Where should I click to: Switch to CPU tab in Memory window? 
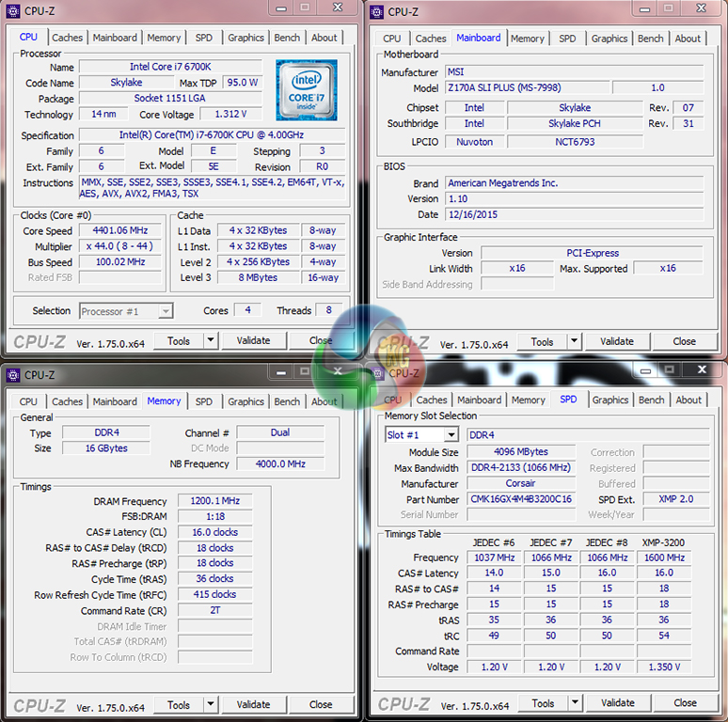(28, 401)
